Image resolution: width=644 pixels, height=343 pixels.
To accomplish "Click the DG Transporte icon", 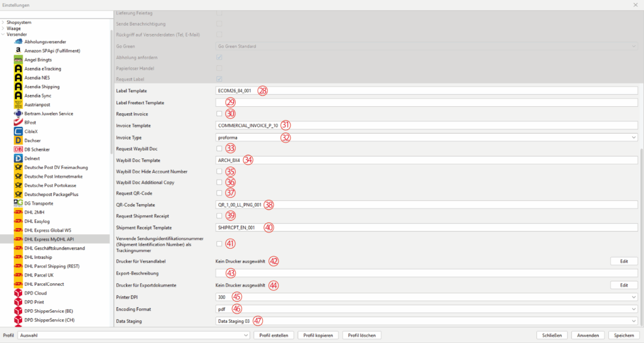I will click(x=18, y=204).
